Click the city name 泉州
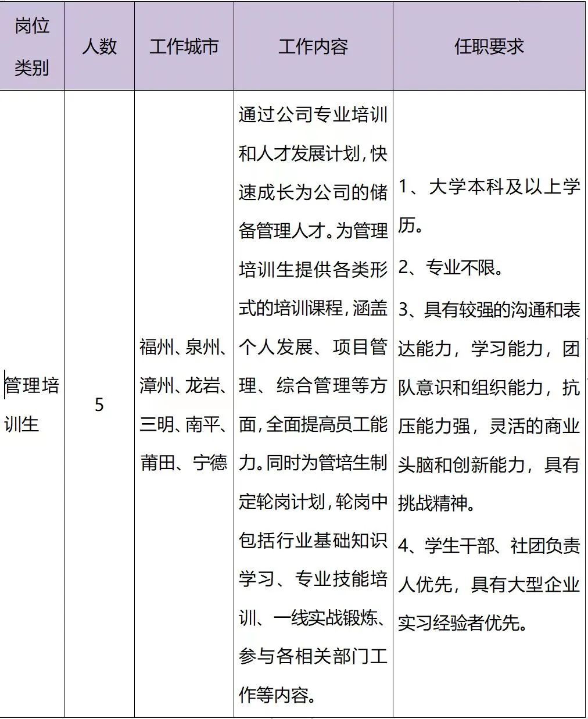Image resolution: width=588 pixels, height=719 pixels. coord(202,348)
